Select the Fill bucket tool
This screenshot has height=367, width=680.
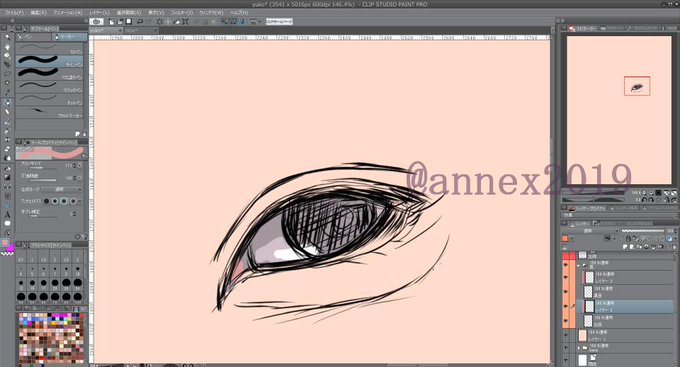pyautogui.click(x=7, y=168)
